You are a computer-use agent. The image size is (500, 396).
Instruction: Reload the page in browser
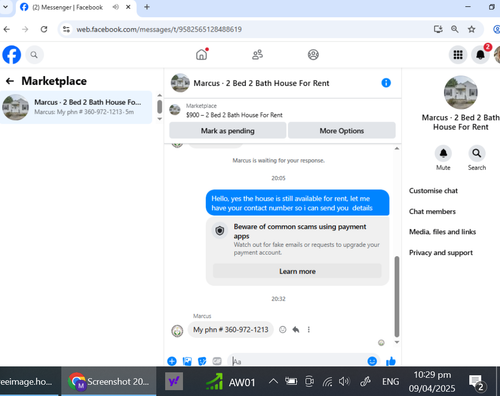pos(44,29)
